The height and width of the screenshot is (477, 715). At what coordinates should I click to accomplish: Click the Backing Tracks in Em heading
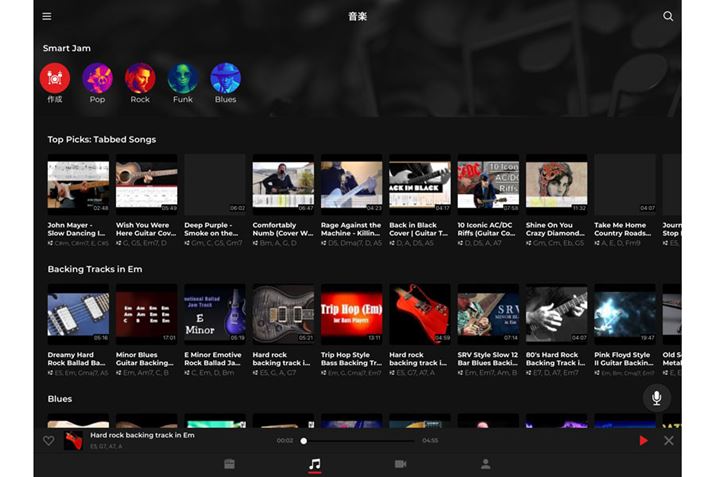pyautogui.click(x=95, y=269)
